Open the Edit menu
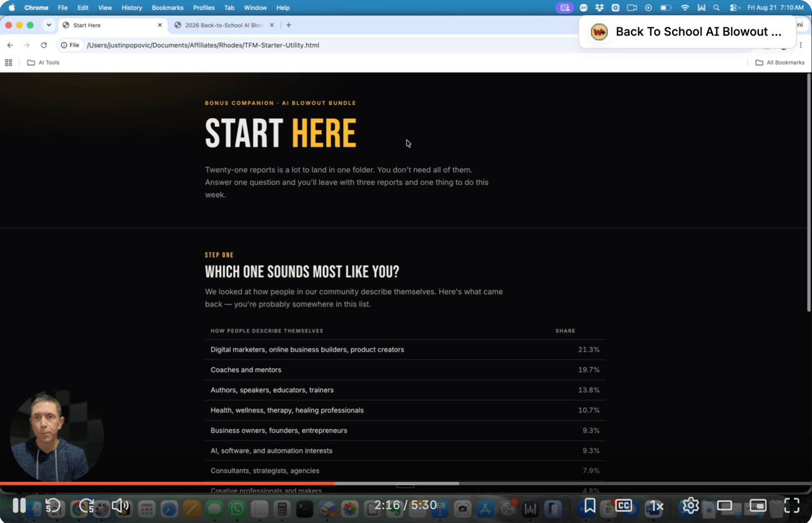Viewport: 812px width, 523px height. 82,7
